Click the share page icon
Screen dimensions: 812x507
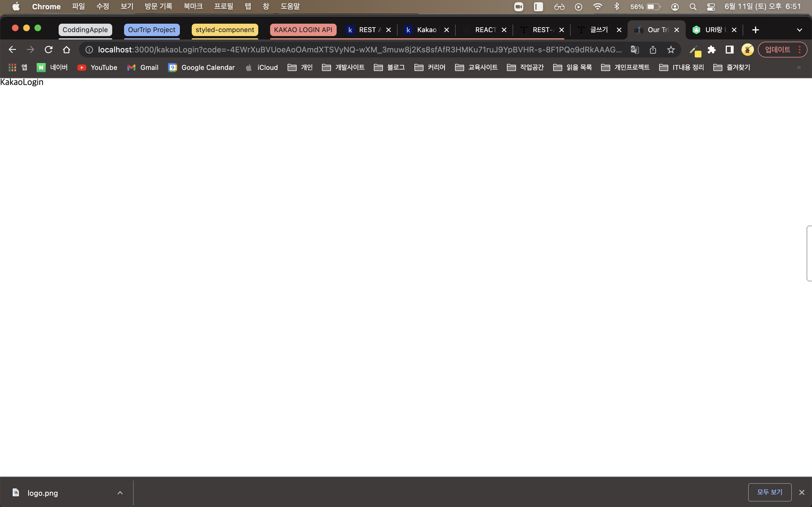coord(653,50)
